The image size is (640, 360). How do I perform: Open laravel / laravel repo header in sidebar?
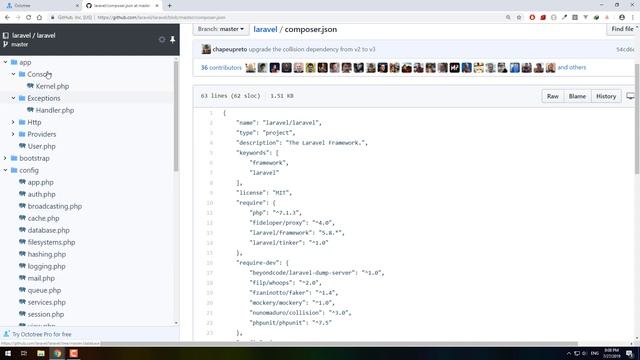[x=33, y=36]
